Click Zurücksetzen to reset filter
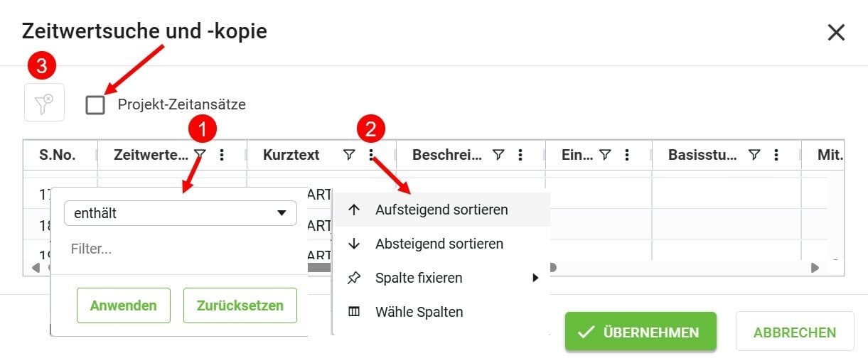The height and width of the screenshot is (363, 868). [240, 305]
